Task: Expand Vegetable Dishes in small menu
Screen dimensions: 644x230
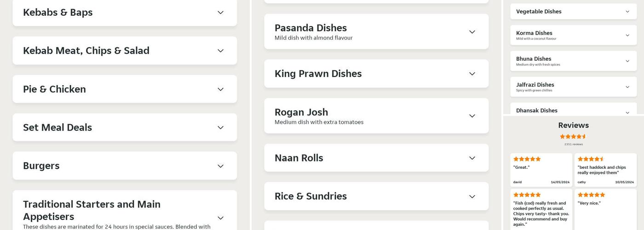Action: 627,11
